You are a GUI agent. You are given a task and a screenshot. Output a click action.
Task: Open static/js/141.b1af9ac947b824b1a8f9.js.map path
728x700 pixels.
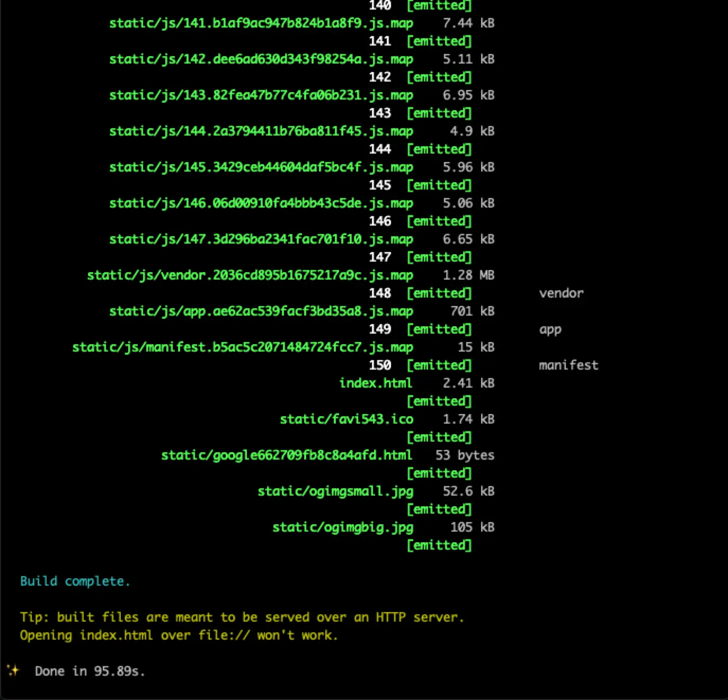(261, 23)
